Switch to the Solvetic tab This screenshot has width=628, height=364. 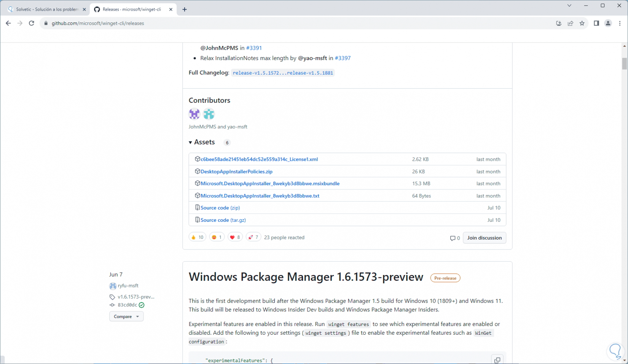point(46,10)
